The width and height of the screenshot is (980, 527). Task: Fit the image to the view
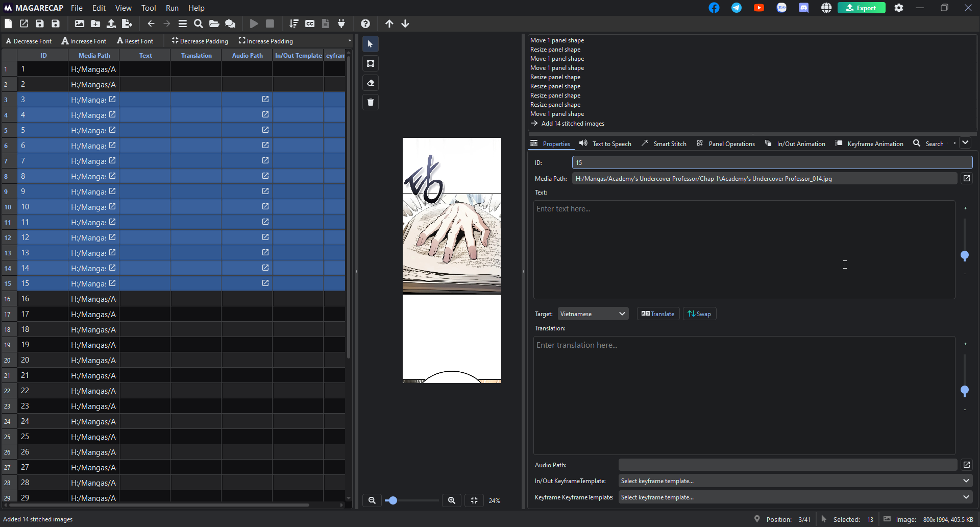(x=474, y=500)
